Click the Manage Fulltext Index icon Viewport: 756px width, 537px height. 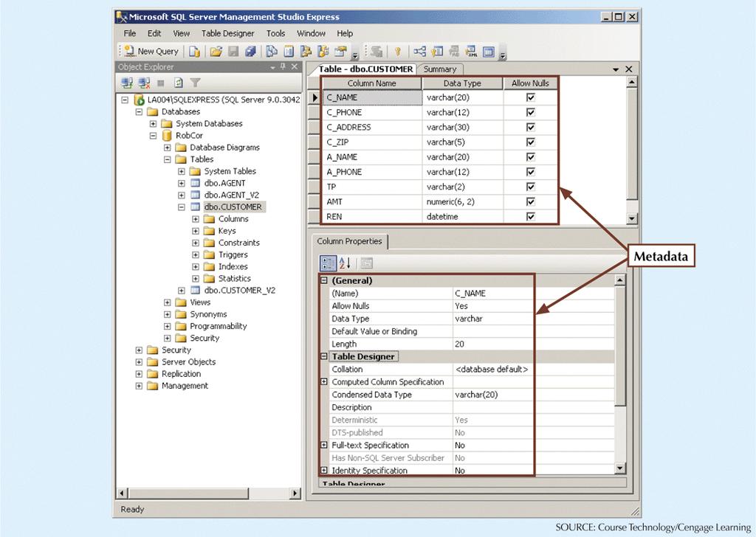tap(454, 52)
